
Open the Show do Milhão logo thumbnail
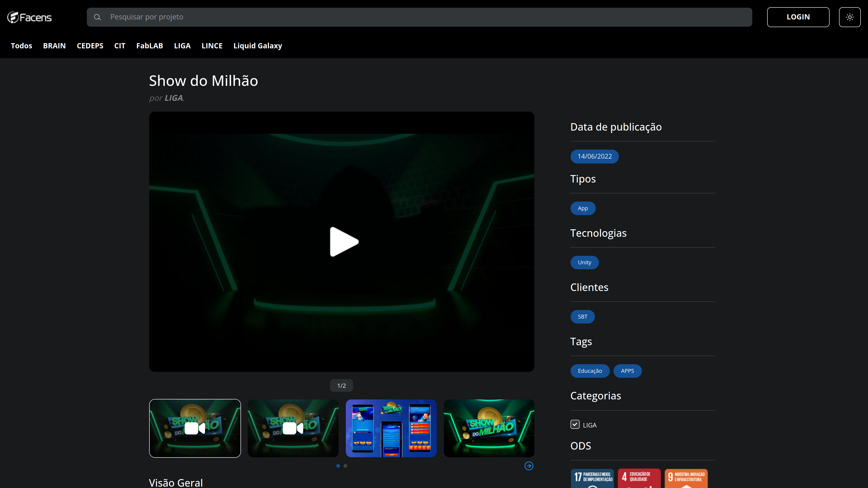489,428
